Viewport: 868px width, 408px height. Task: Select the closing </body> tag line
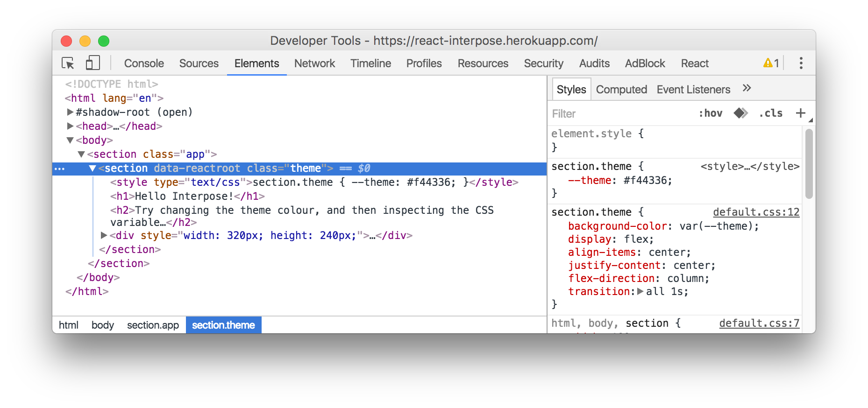98,277
